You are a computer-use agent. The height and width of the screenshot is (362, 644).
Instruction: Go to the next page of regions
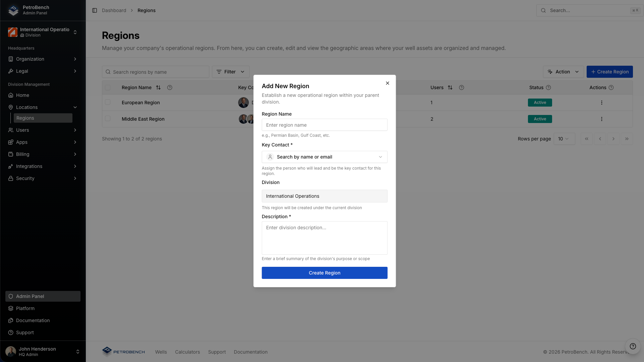613,139
